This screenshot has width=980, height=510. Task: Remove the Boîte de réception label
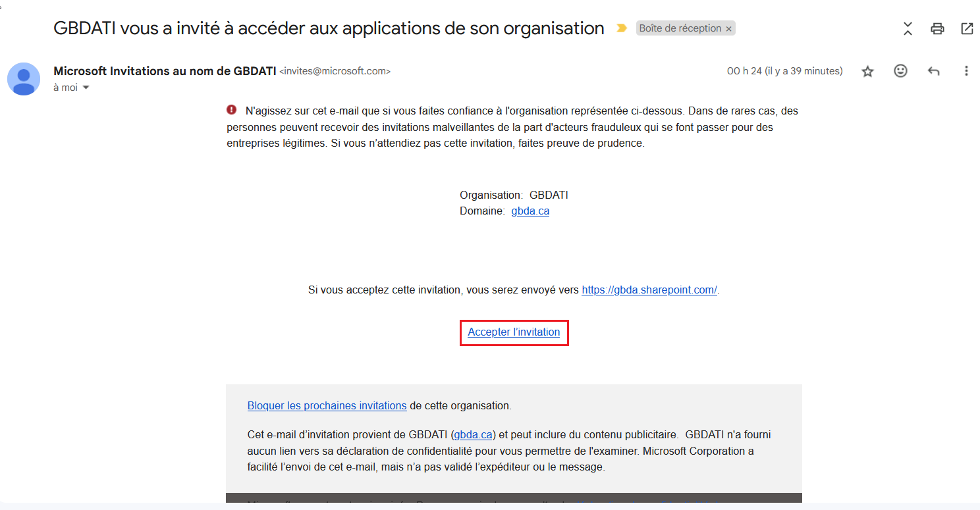728,29
